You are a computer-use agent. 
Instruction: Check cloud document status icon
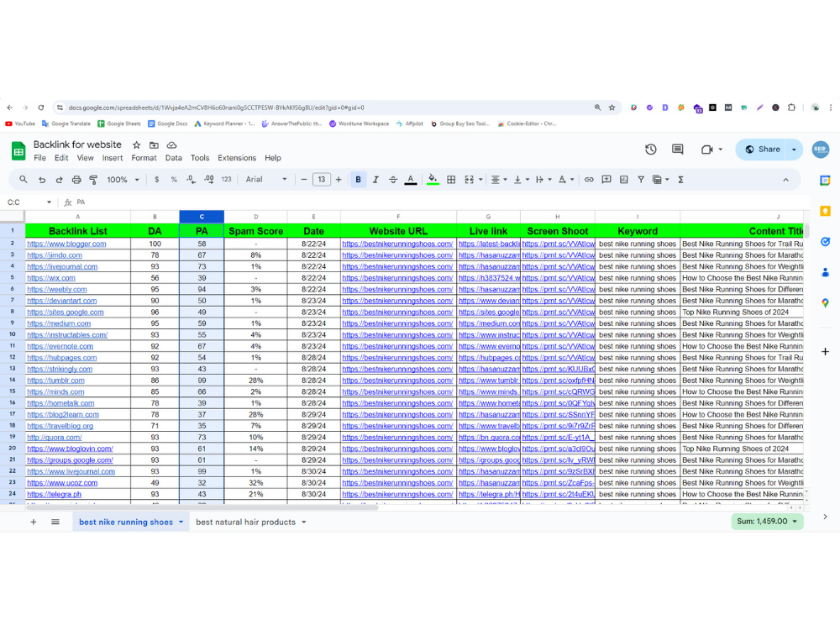[x=171, y=144]
